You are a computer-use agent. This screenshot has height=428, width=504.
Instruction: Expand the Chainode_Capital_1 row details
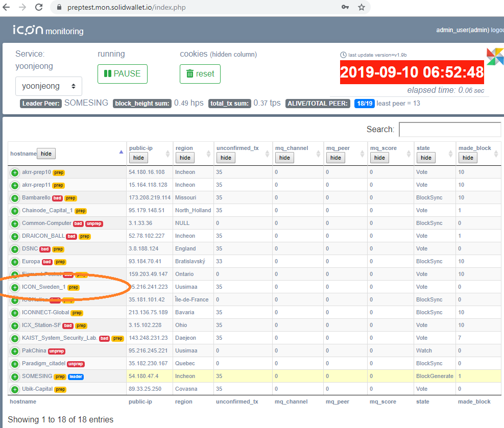[15, 211]
